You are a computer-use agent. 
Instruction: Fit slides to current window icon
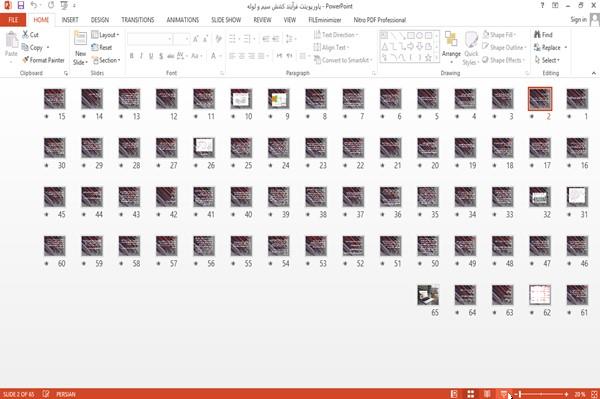(594, 394)
